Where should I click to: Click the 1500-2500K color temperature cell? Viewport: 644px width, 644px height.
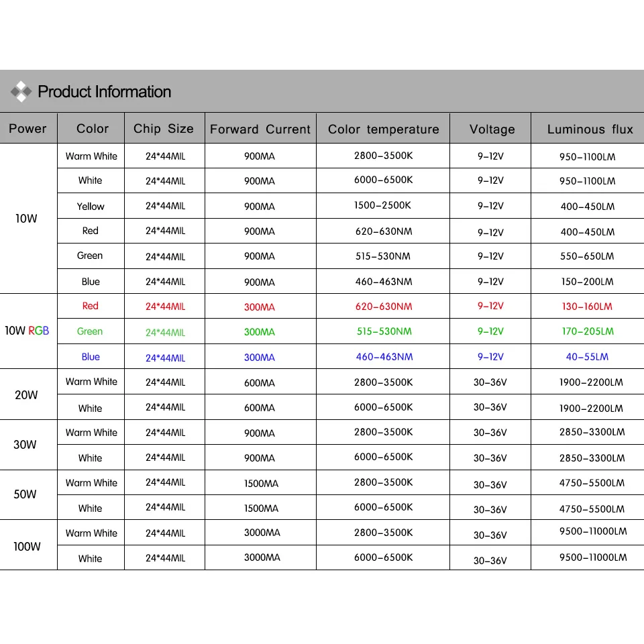click(383, 205)
